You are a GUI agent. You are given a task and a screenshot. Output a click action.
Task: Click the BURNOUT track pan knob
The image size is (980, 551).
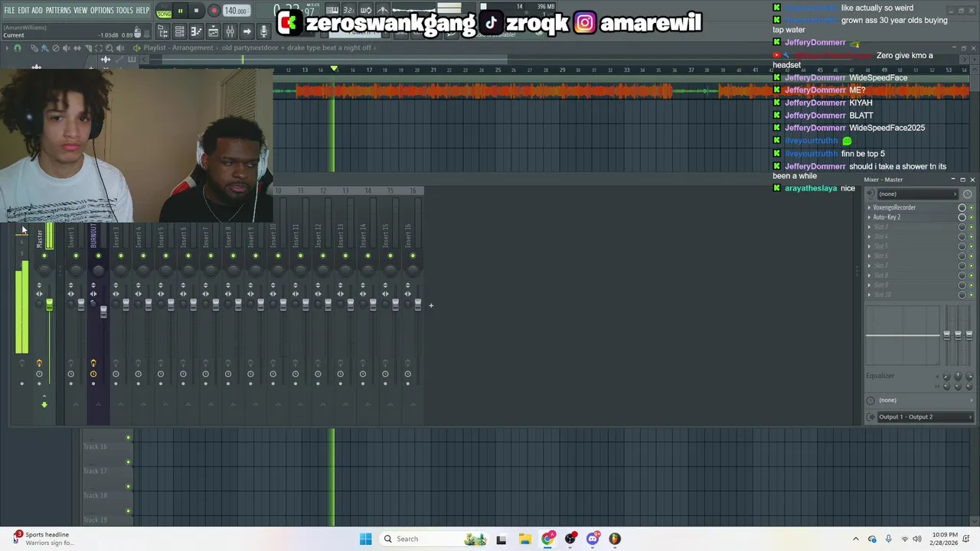[x=98, y=270]
